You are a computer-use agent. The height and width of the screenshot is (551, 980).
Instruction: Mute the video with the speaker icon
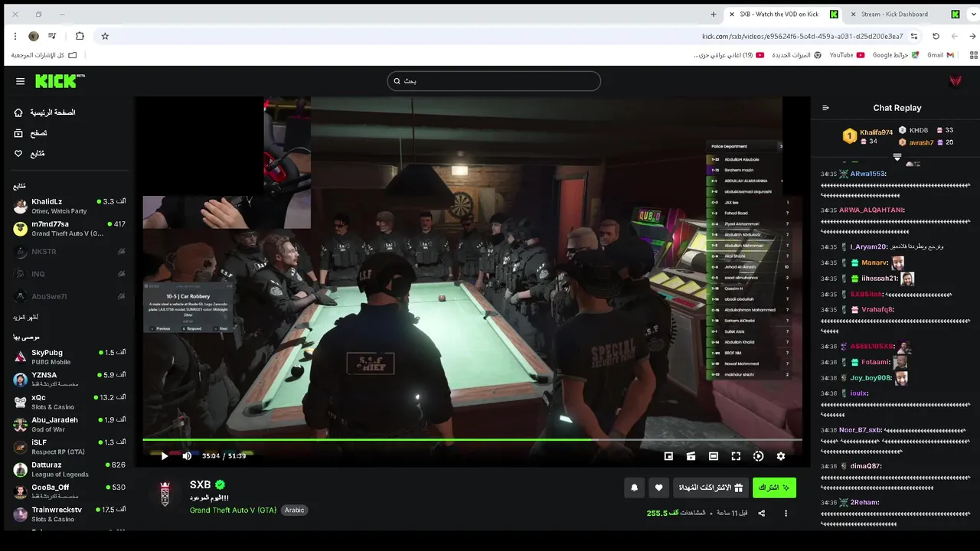pyautogui.click(x=187, y=456)
